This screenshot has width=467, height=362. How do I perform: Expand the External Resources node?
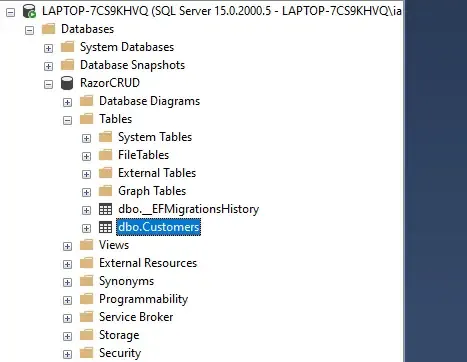coord(67,264)
